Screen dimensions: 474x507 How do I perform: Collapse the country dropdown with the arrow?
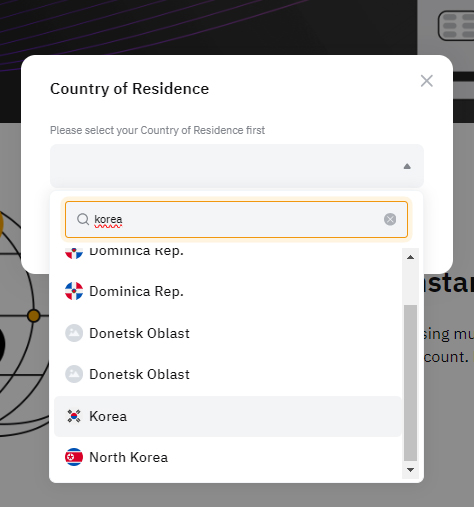tap(407, 166)
